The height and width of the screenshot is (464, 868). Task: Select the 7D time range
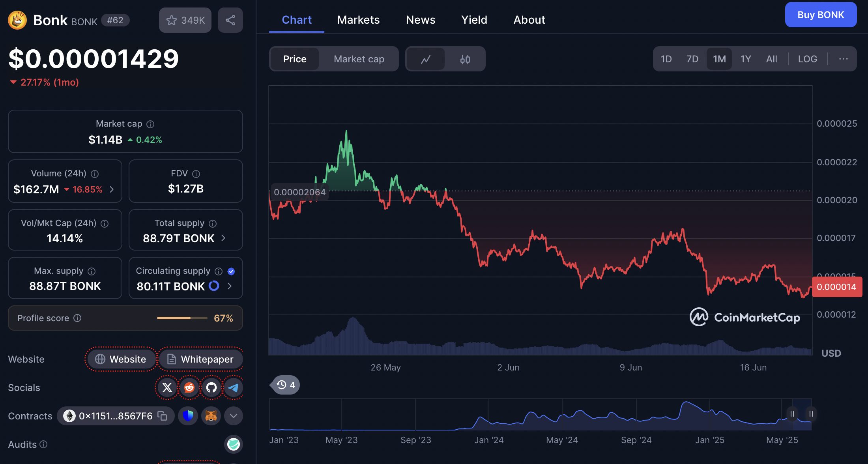pyautogui.click(x=692, y=59)
